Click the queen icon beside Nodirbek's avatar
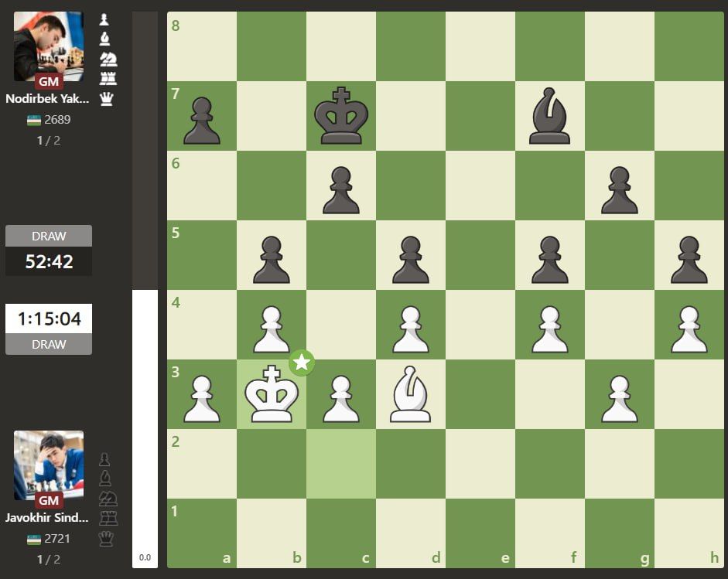Viewport: 728px width, 579px height. click(107, 98)
